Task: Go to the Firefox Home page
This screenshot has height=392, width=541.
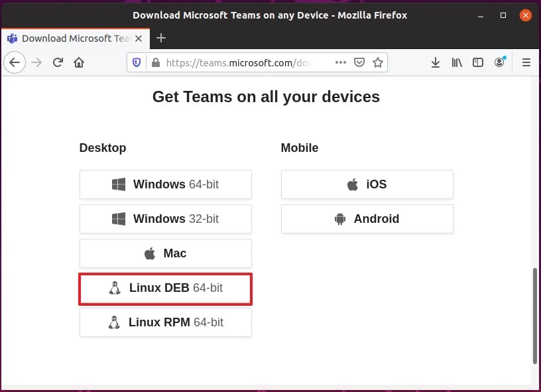Action: [79, 62]
